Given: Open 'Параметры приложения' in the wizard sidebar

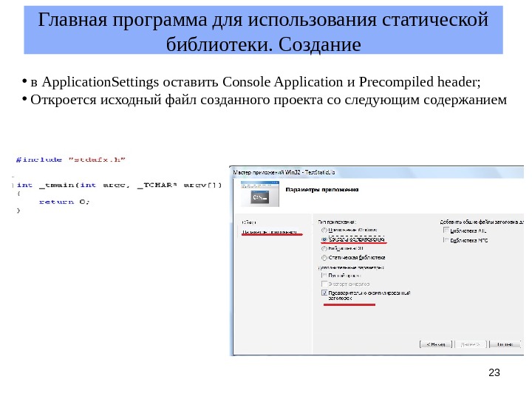Looking at the screenshot, I should tap(270, 232).
